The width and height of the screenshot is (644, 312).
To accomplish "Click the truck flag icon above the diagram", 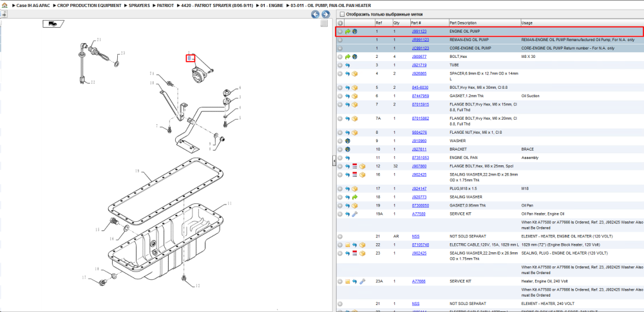I will click(53, 24).
